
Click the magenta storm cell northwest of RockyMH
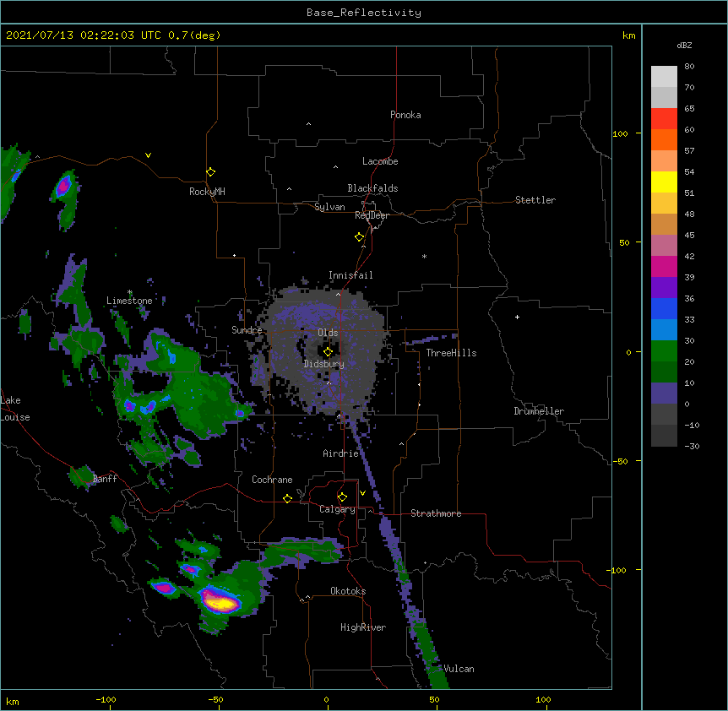coord(63,187)
